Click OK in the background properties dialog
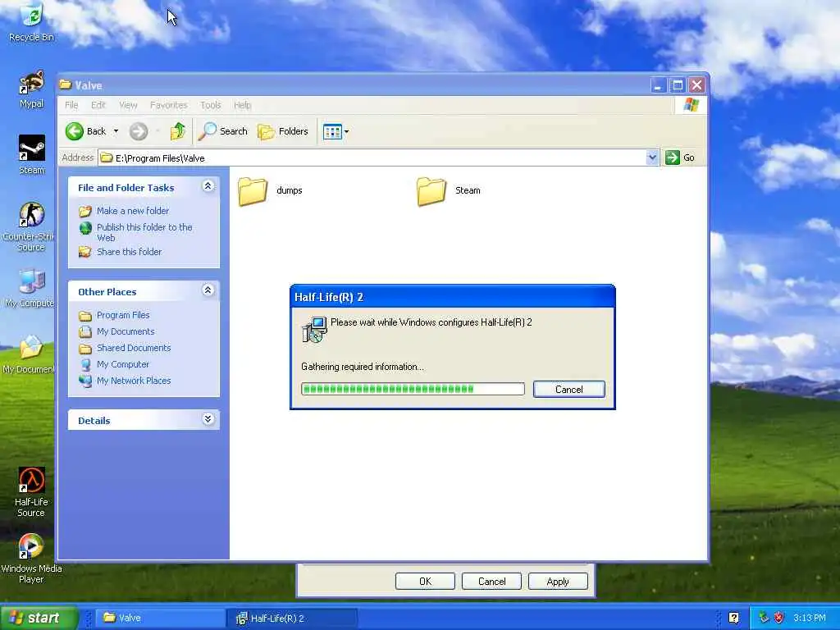840x630 pixels. (x=426, y=582)
